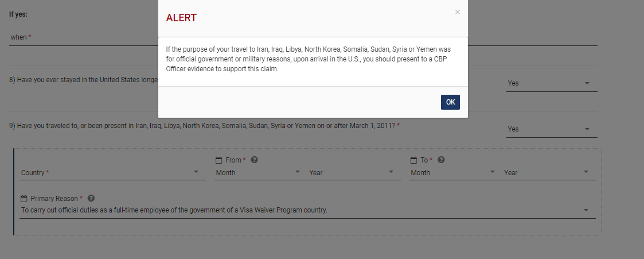Click the ALERT dialog title
The height and width of the screenshot is (259, 644).
[181, 18]
